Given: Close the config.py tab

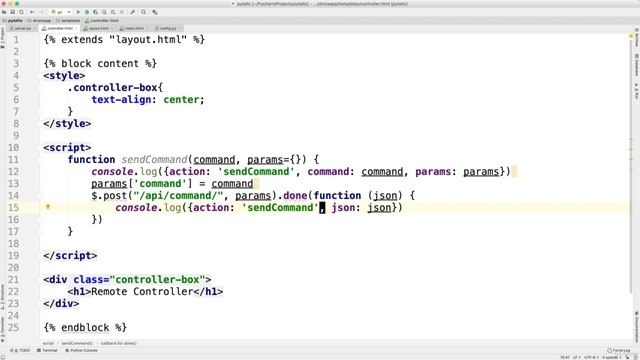Looking at the screenshot, I should [180, 29].
